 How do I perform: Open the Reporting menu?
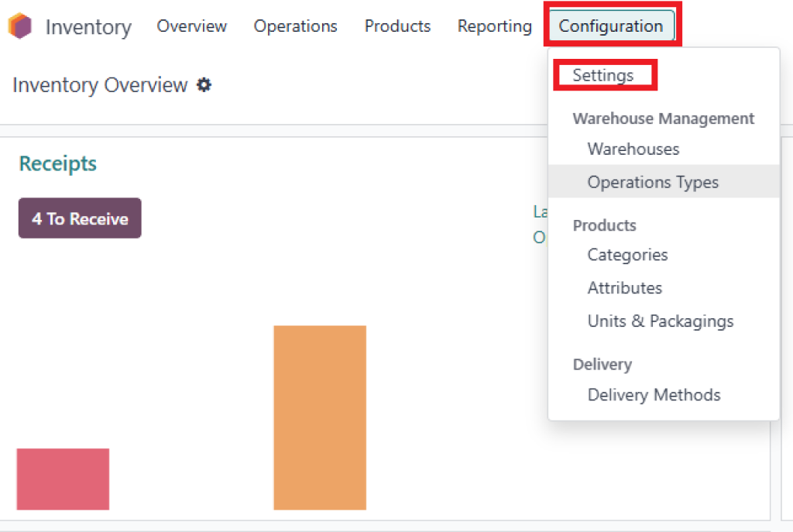click(494, 26)
